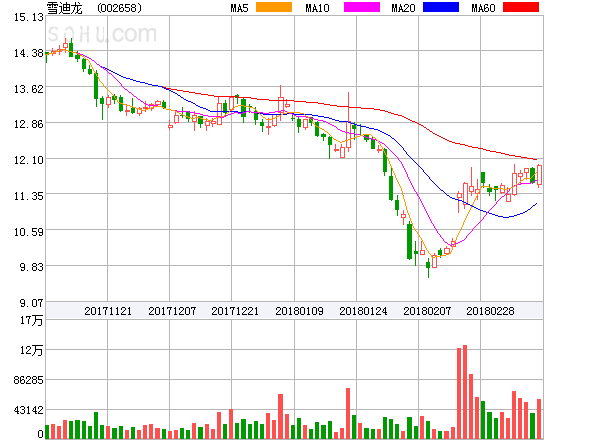Click the 11.35 price axis label
This screenshot has height=440, width=600.
point(29,196)
